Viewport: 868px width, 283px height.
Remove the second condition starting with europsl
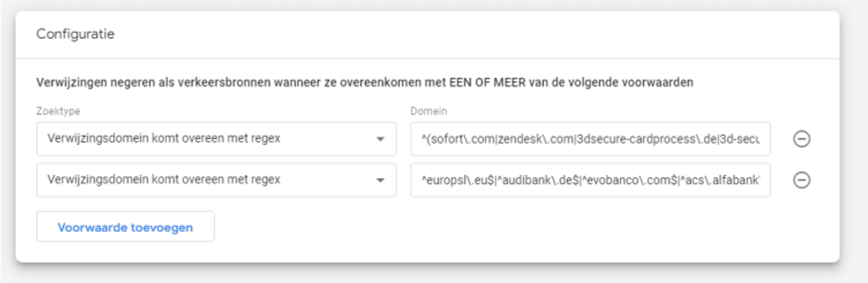pos(801,180)
